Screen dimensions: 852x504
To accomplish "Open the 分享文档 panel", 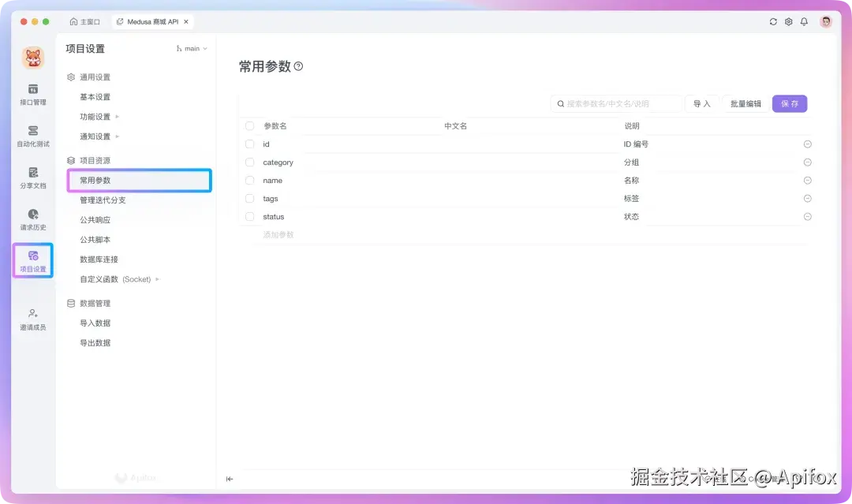I will click(x=32, y=177).
